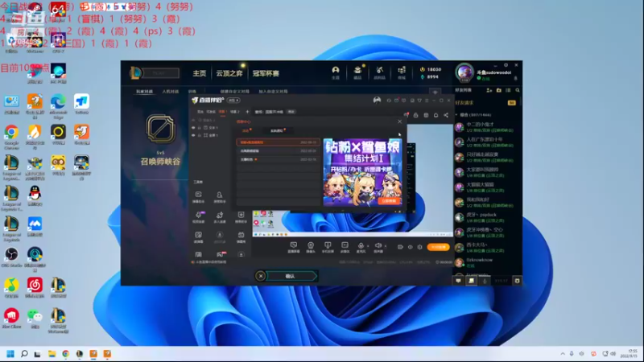
Task: Open the QQ penguin desktop shortcut
Action: 35,195
